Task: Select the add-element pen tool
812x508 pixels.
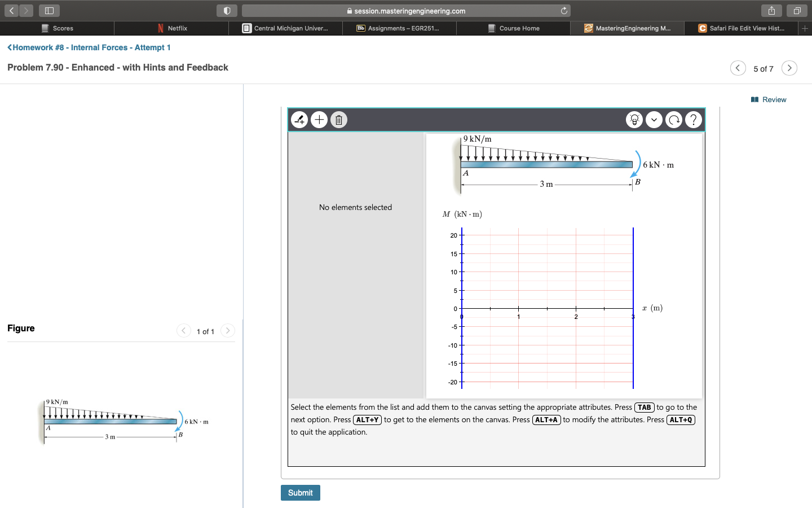Action: tap(299, 120)
